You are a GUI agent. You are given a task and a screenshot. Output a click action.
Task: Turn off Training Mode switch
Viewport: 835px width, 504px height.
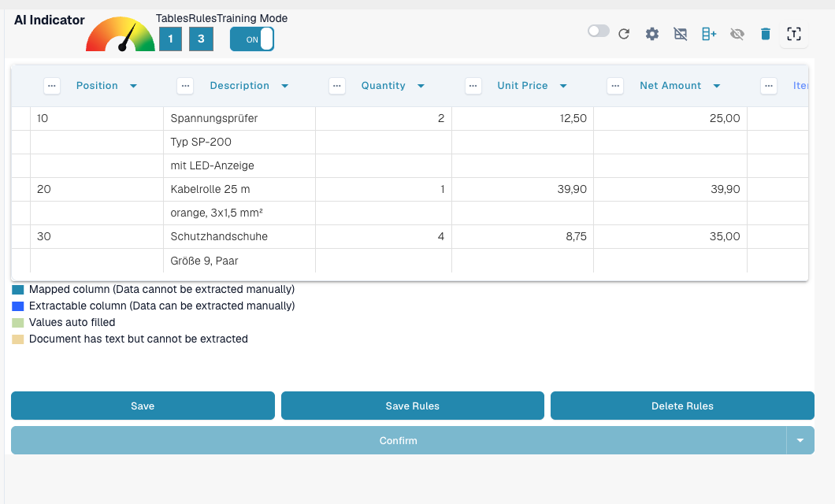pyautogui.click(x=252, y=39)
